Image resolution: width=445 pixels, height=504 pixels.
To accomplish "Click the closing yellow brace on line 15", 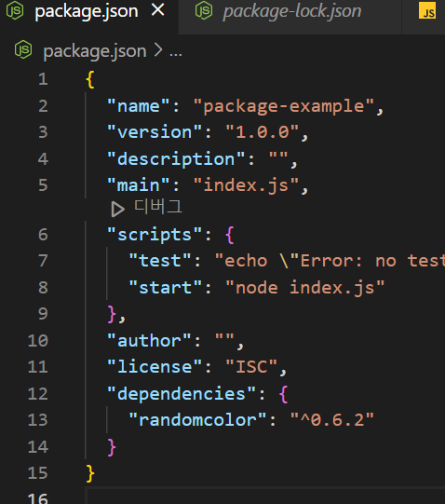I will coord(90,473).
